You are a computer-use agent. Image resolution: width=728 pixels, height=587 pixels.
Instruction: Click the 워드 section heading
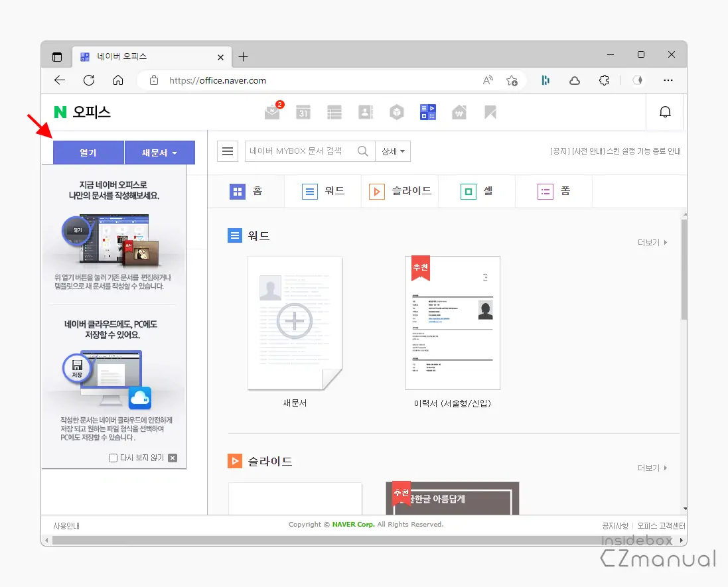(x=259, y=235)
